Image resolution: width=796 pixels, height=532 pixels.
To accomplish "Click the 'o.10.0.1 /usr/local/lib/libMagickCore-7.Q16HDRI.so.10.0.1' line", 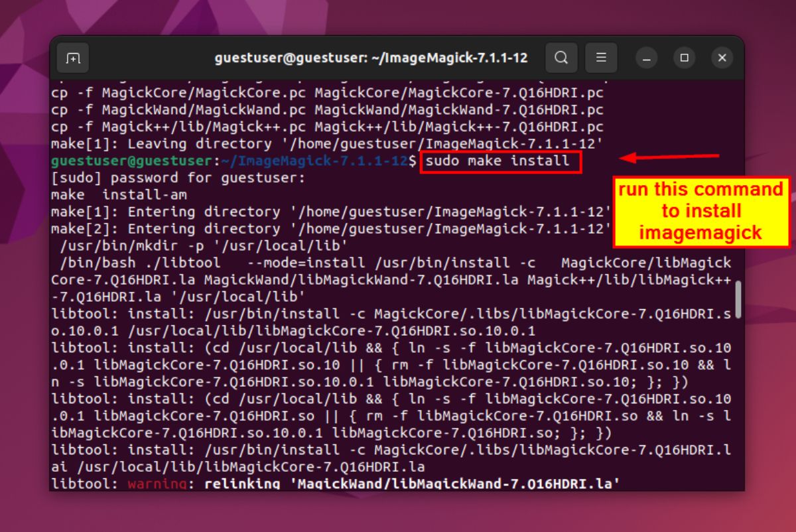I will point(293,331).
